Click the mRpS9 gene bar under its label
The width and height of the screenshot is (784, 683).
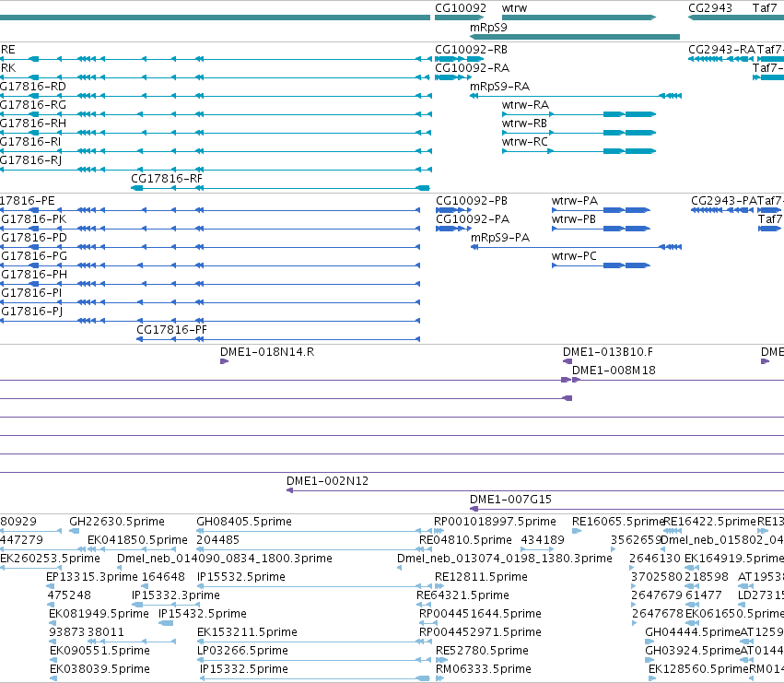[575, 37]
